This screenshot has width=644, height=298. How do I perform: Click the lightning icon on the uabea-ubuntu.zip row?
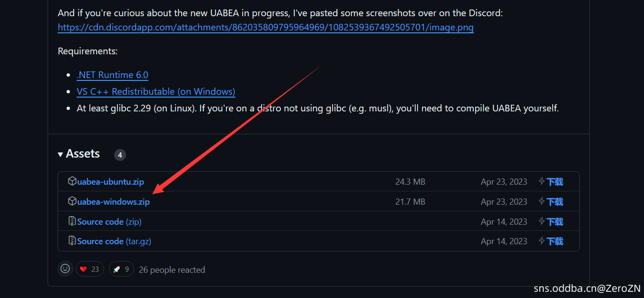(542, 181)
